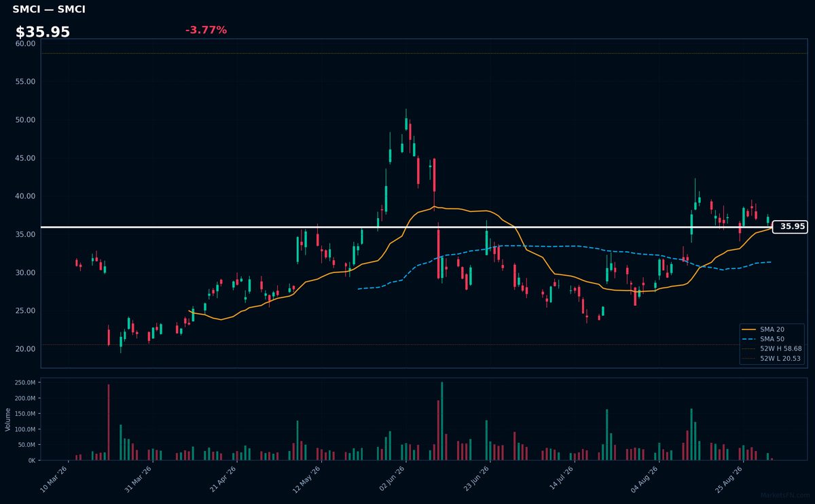Click the 12 May '26 date label

pos(307,480)
